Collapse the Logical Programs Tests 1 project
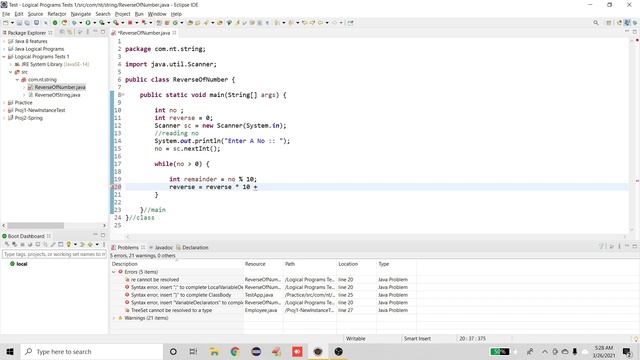This screenshot has height=360, width=640. pyautogui.click(x=4, y=57)
